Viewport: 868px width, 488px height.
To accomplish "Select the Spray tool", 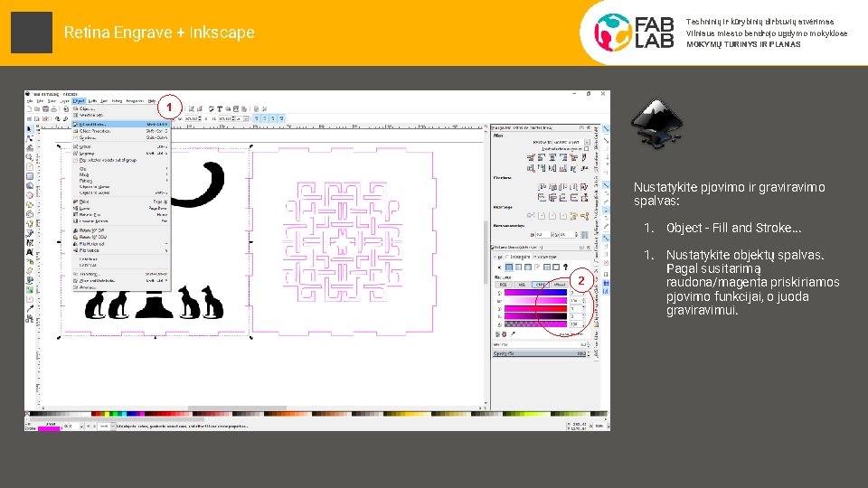I will coord(30,261).
